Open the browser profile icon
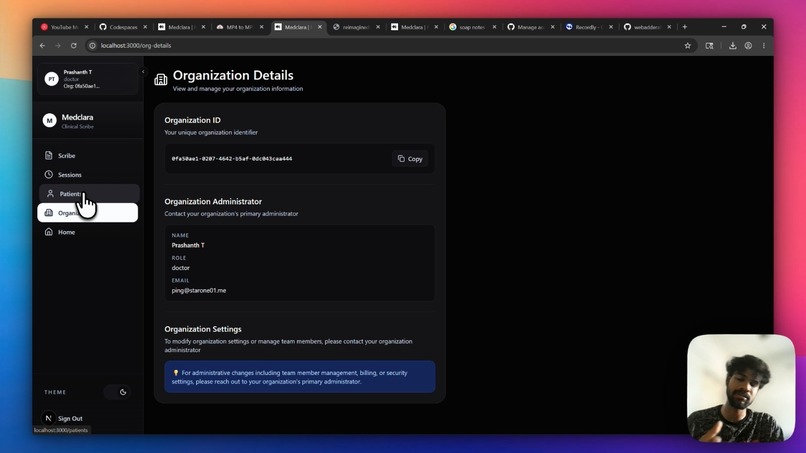 coord(748,46)
